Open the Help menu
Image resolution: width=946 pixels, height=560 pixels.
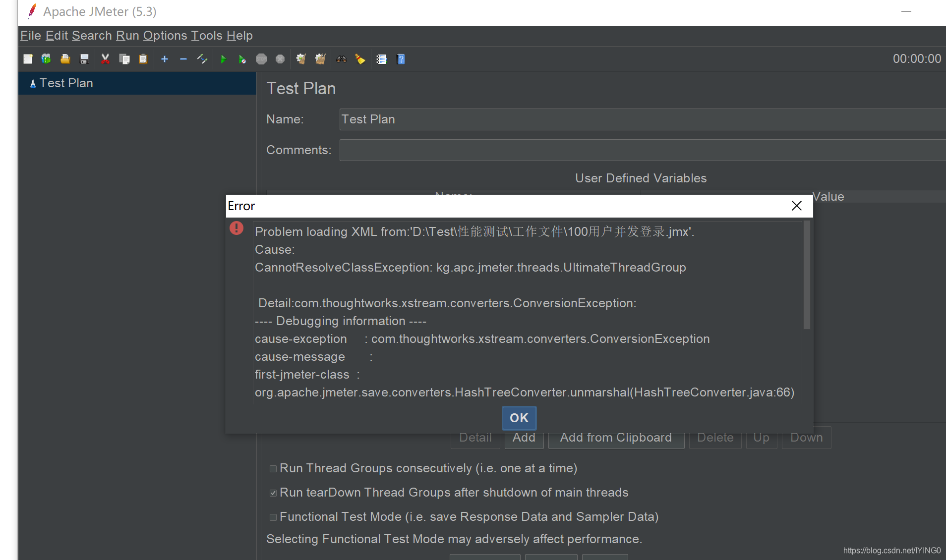[x=239, y=36]
